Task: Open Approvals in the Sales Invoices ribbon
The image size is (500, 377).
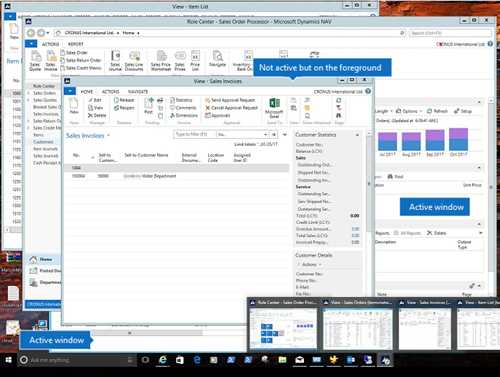Action: coord(218,115)
